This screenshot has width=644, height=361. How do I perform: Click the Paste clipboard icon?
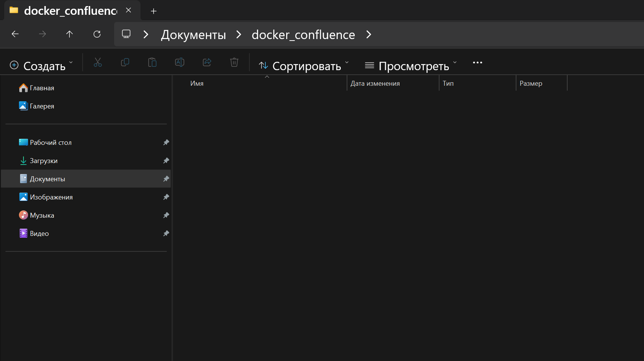[152, 62]
